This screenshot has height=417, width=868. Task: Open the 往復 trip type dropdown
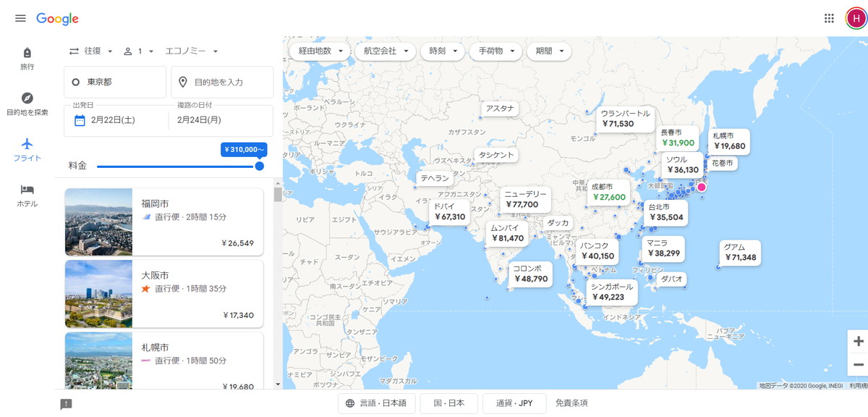91,51
